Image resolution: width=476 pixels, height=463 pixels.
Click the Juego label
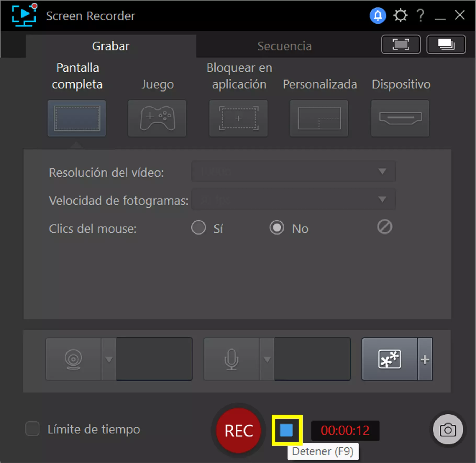[158, 84]
